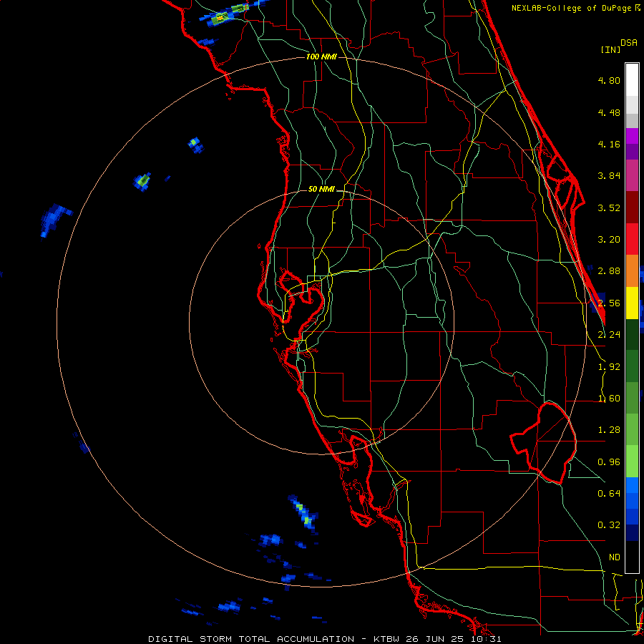This screenshot has height=644, width=644.
Task: Click the bright magenta band in the color bar
Action: [632, 136]
